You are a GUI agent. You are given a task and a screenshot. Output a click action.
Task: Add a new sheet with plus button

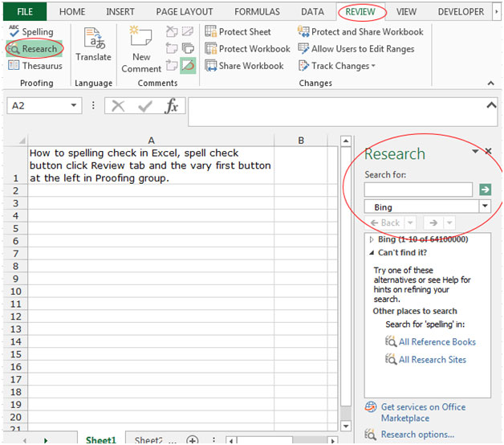click(x=193, y=440)
